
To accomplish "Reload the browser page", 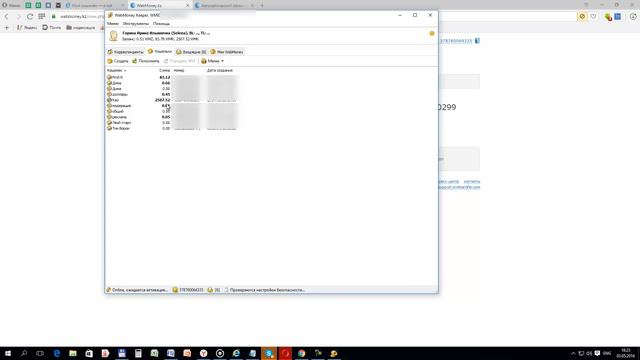I will pos(30,16).
